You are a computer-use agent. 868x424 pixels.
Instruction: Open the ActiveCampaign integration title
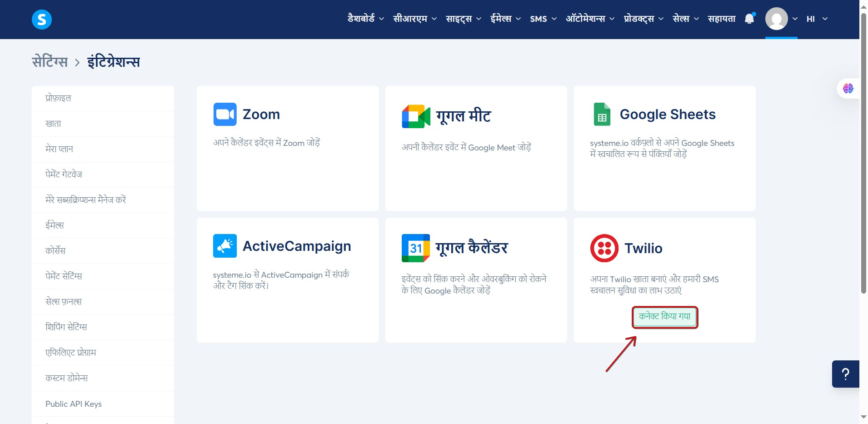click(x=297, y=246)
